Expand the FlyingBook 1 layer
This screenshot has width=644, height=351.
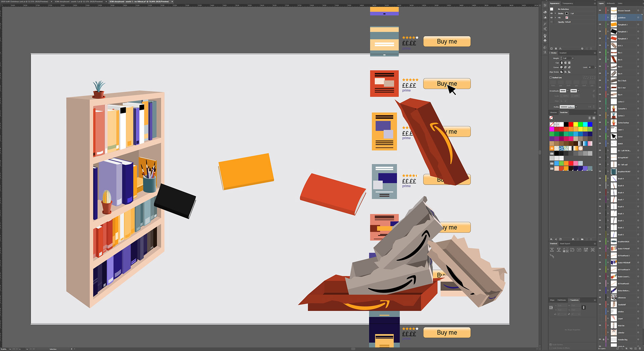608,32
